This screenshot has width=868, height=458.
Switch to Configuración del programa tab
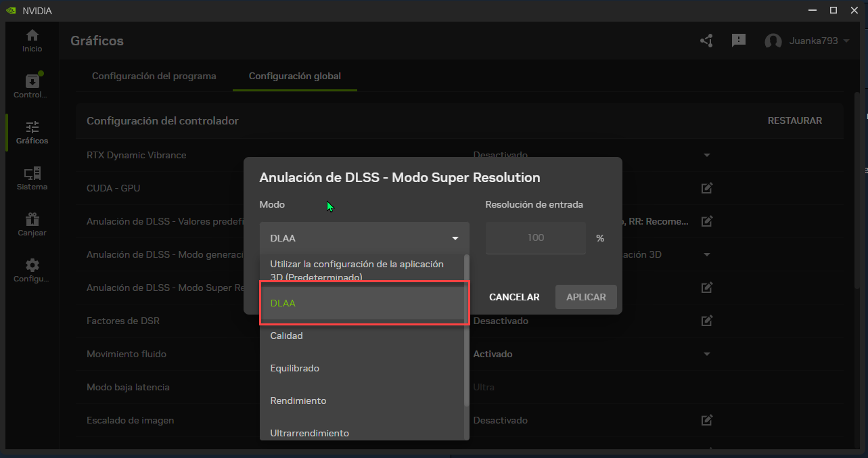154,76
